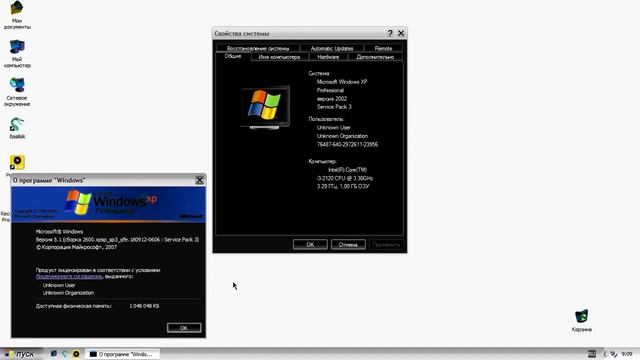Viewport: 640px width, 360px height.
Task: Select the yellow disc desktop icon below Basilisk
Action: 17,162
